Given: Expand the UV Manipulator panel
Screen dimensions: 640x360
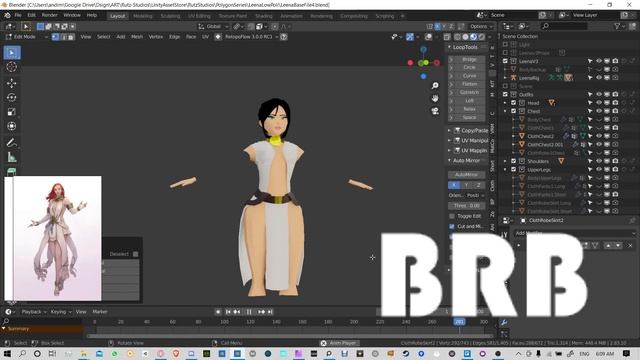Looking at the screenshot, I should 468,140.
